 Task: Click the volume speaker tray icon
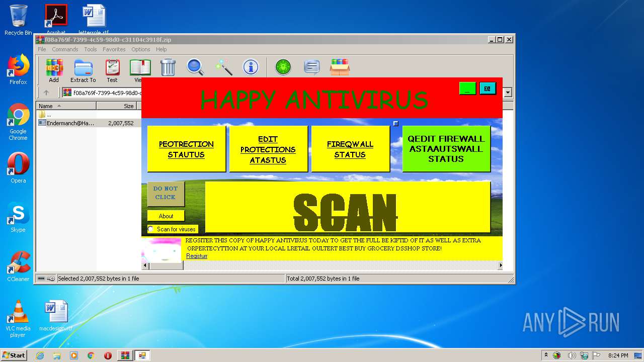click(571, 355)
